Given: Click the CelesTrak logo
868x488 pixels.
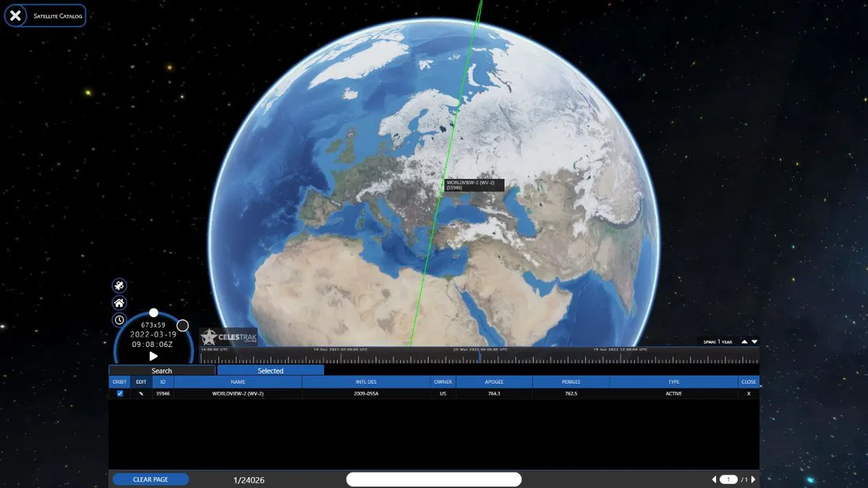Looking at the screenshot, I should 229,338.
